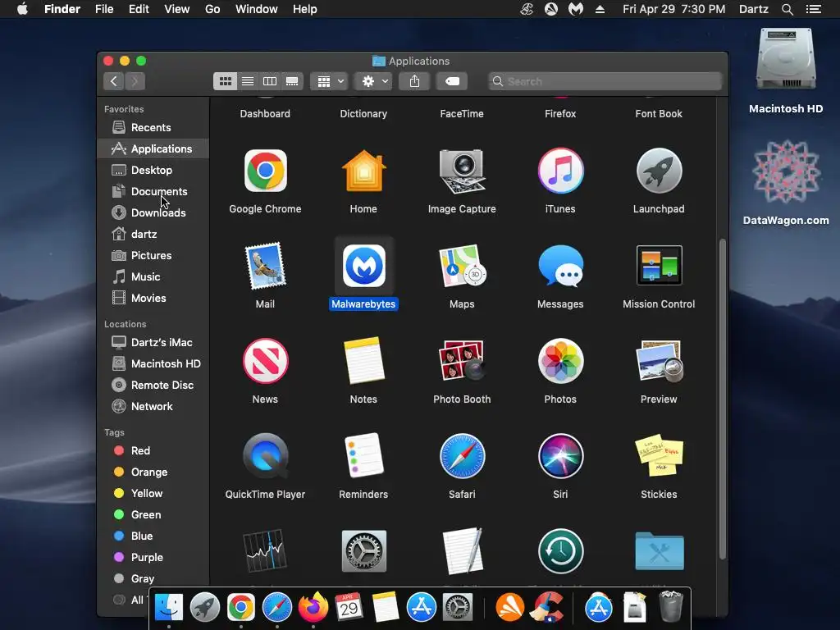Screen dimensions: 840x630
Task: Select the Image Capture app icon
Action: tap(462, 171)
